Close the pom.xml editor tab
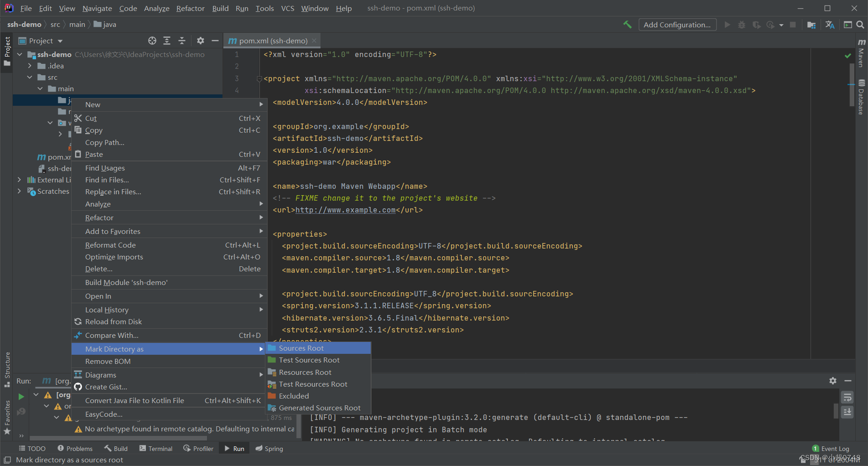This screenshot has height=466, width=868. click(314, 41)
